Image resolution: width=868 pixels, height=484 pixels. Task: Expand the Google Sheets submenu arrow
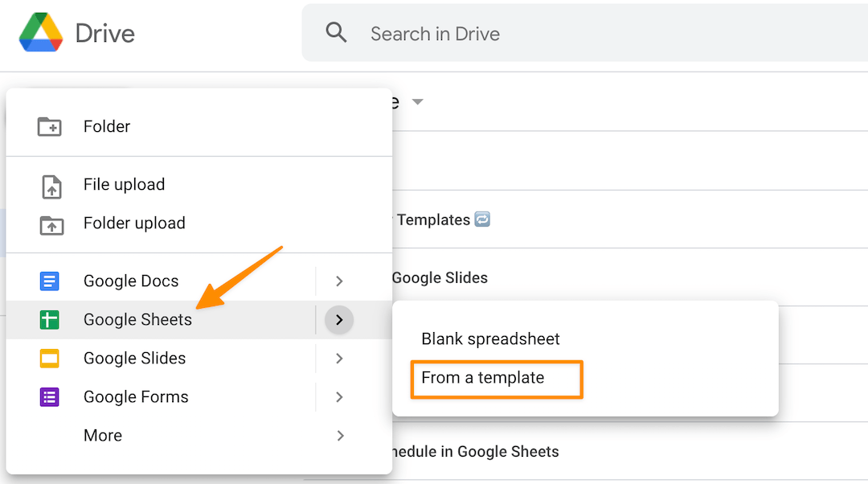tap(339, 320)
